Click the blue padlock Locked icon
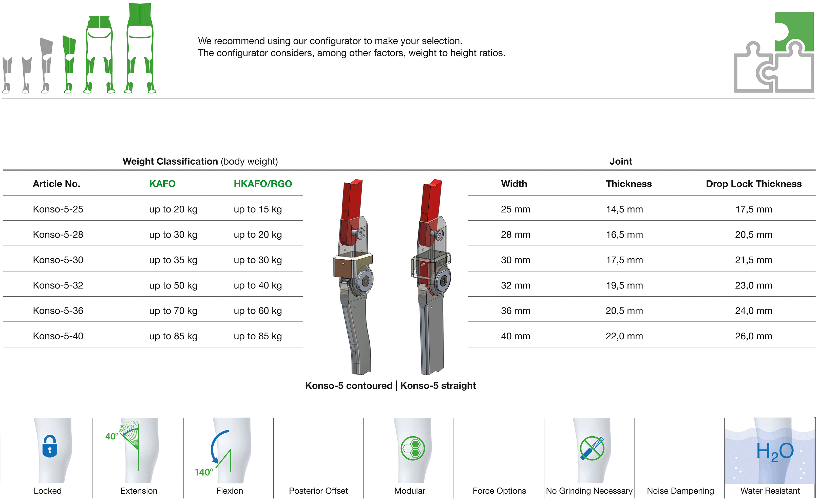 (50, 446)
